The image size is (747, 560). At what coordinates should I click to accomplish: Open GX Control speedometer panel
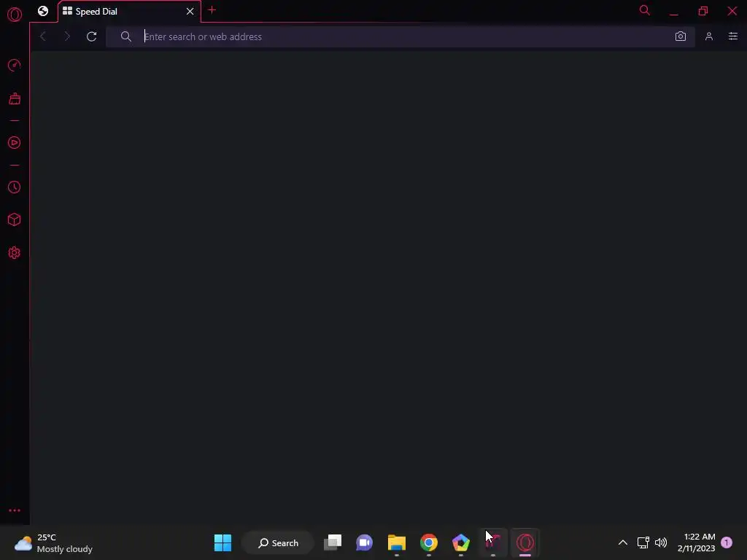[x=15, y=65]
